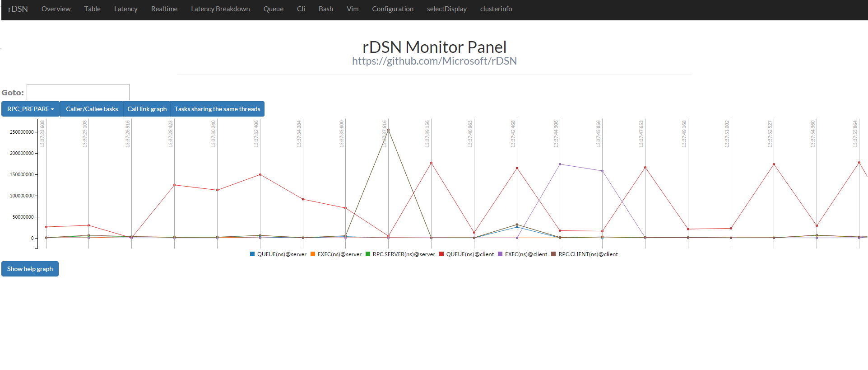Click the red data point at 13:37:47.653
Viewport: 868px width, 370px height.
(x=645, y=167)
